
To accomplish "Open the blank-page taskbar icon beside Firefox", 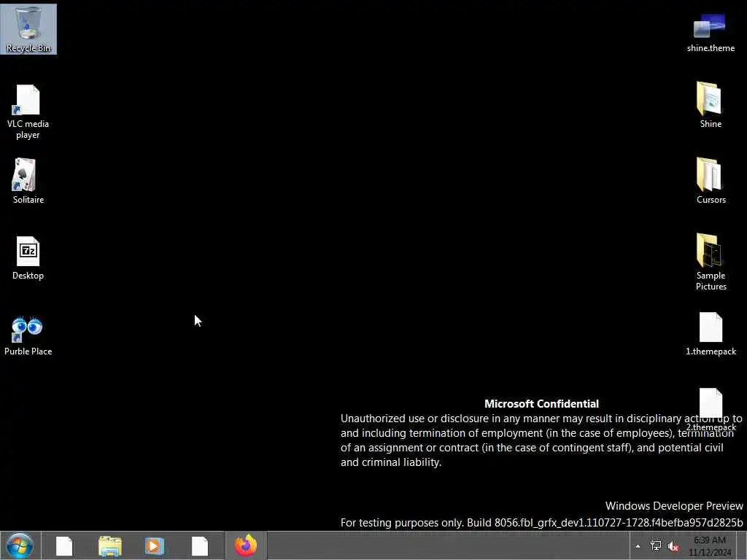I will (x=200, y=546).
